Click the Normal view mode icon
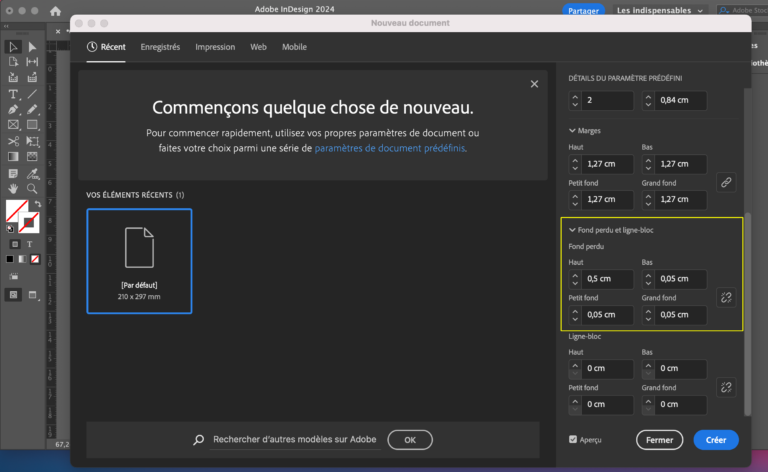Viewport: 768px width, 472px height. click(14, 295)
